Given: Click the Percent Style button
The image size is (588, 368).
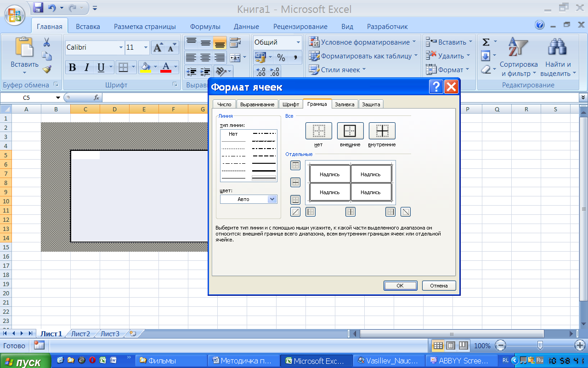Looking at the screenshot, I should pos(281,57).
